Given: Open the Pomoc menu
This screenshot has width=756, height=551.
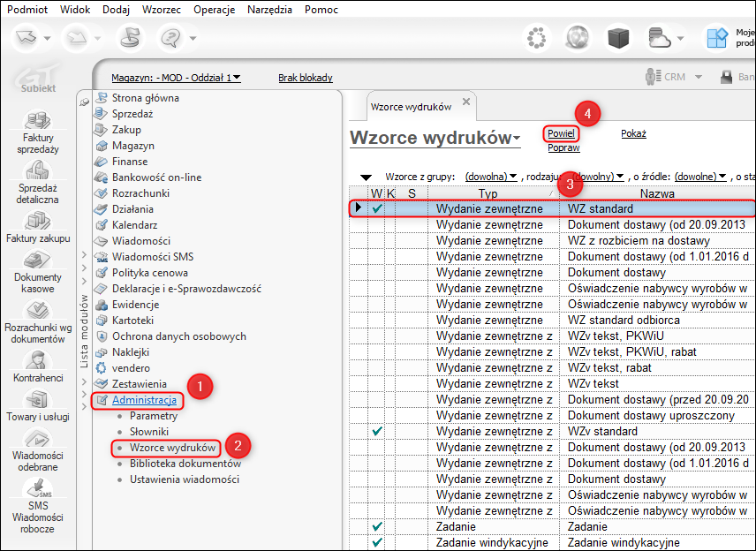Looking at the screenshot, I should [321, 10].
